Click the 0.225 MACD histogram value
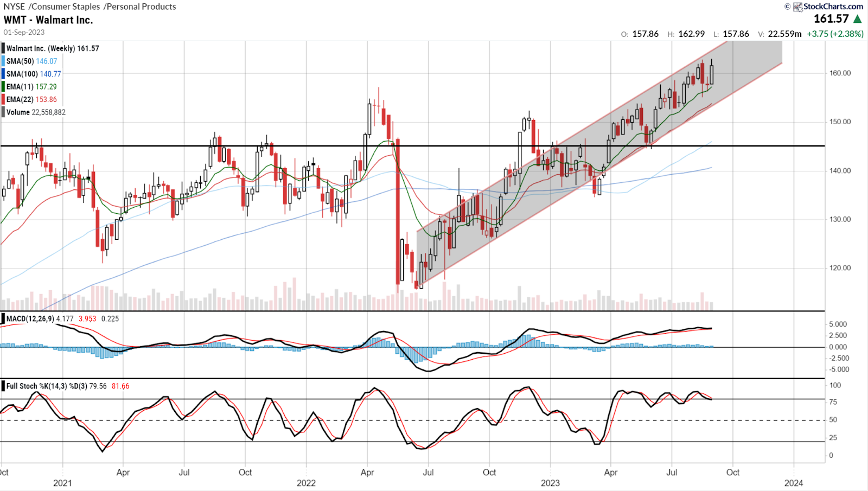 tap(110, 319)
